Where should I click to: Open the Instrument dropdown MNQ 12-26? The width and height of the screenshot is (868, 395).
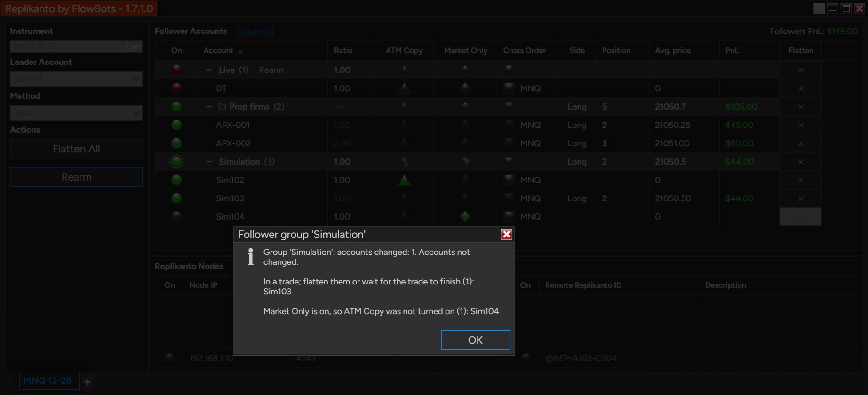[x=76, y=46]
